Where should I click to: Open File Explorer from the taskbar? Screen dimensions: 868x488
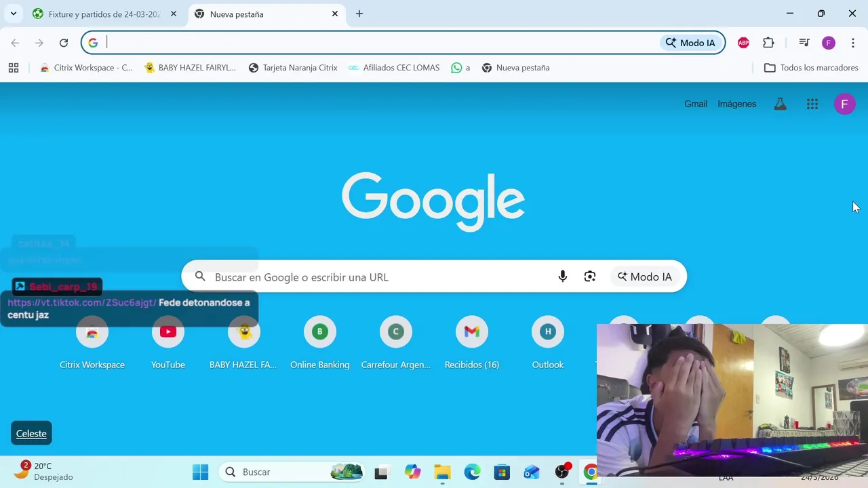click(x=442, y=472)
